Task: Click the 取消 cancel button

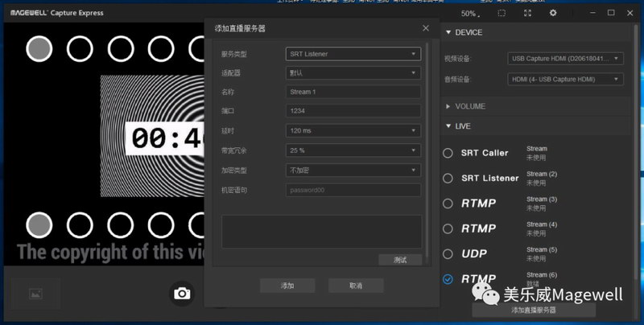Action: pyautogui.click(x=356, y=286)
